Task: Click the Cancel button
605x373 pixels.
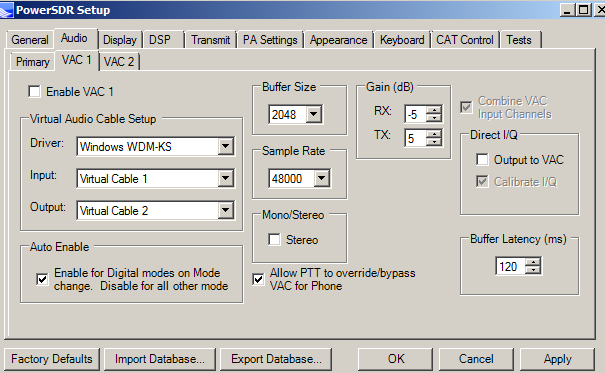Action: (x=476, y=359)
